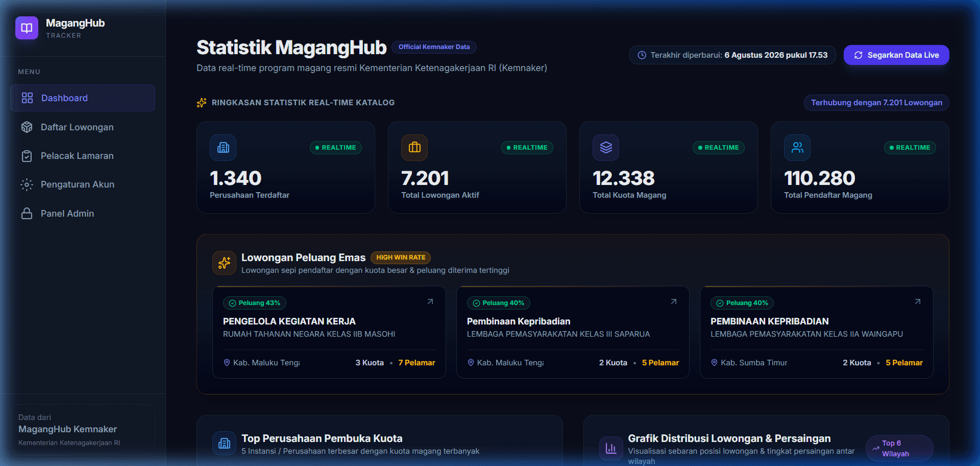Click the clock icon beside Terakhir diperbarui
The width and height of the screenshot is (980, 466).
point(642,55)
